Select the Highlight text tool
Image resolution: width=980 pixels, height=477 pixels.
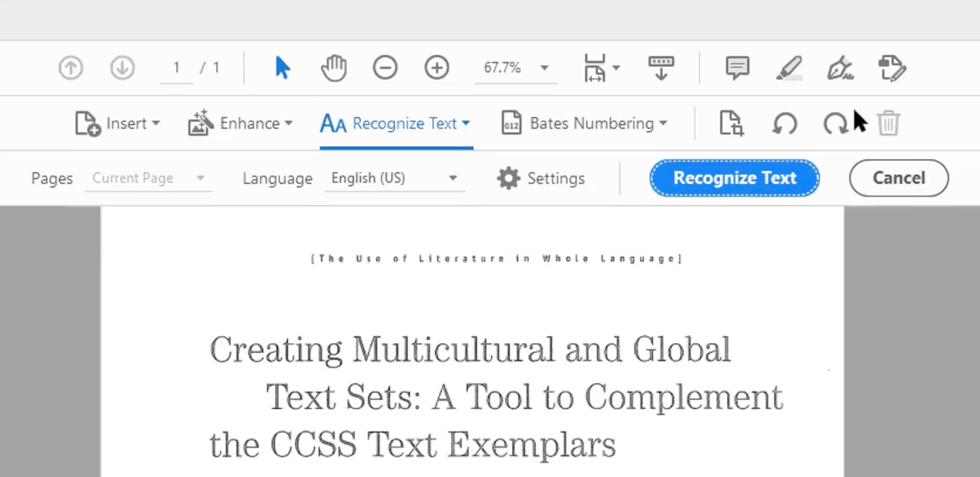(x=789, y=68)
